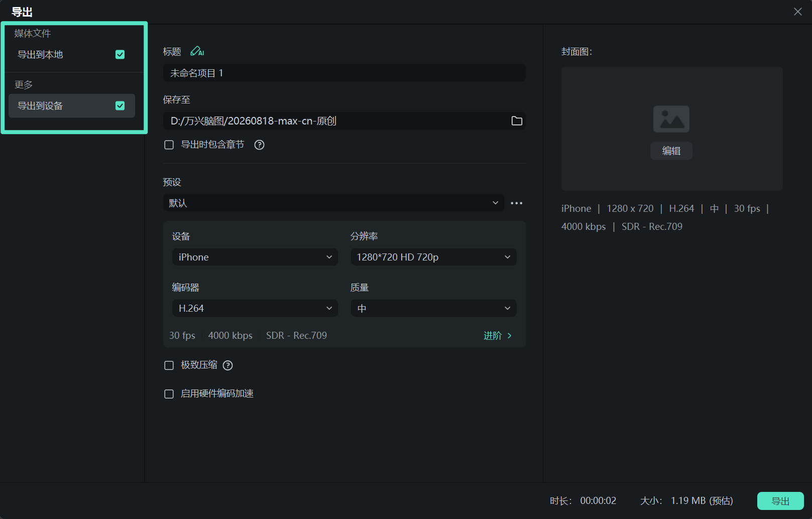Click the 30 fps text below encoder

click(x=182, y=335)
